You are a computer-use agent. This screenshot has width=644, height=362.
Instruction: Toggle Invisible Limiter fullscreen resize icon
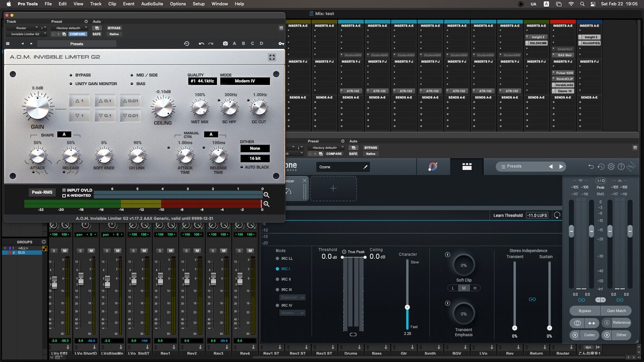point(272,57)
